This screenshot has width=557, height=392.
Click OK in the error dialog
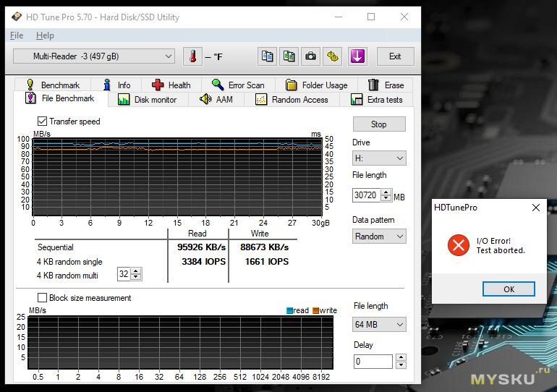(x=509, y=289)
